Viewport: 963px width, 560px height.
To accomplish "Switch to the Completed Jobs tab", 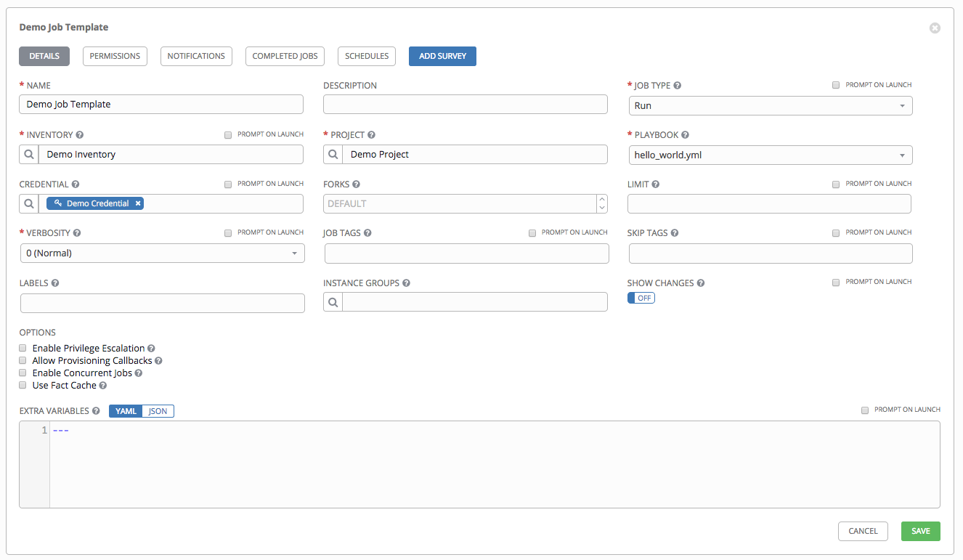I will (x=285, y=56).
